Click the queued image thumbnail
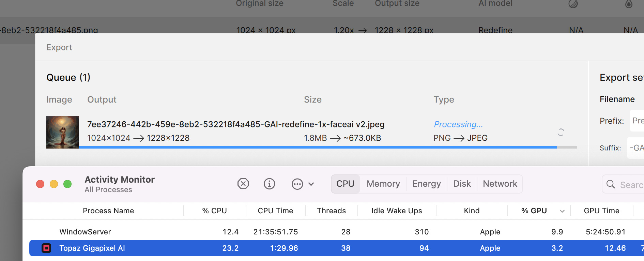The height and width of the screenshot is (261, 644). [x=63, y=132]
